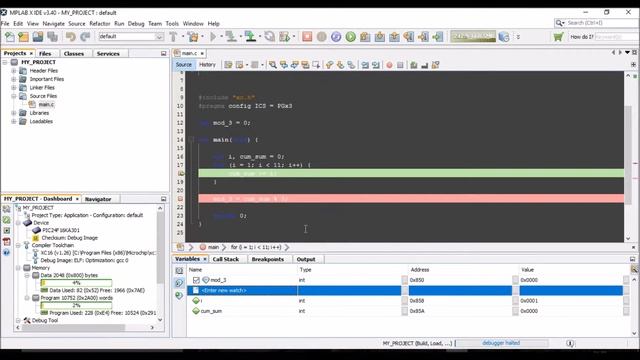Click the Make and Program Device icon
Image resolution: width=640 pixels, height=360 pixels.
[x=231, y=37]
